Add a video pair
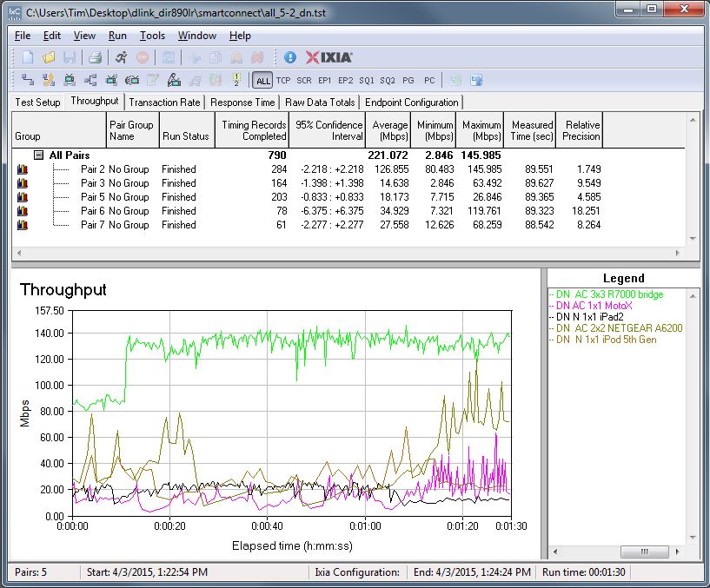Viewport: 710px width, 588px height. 70,80
